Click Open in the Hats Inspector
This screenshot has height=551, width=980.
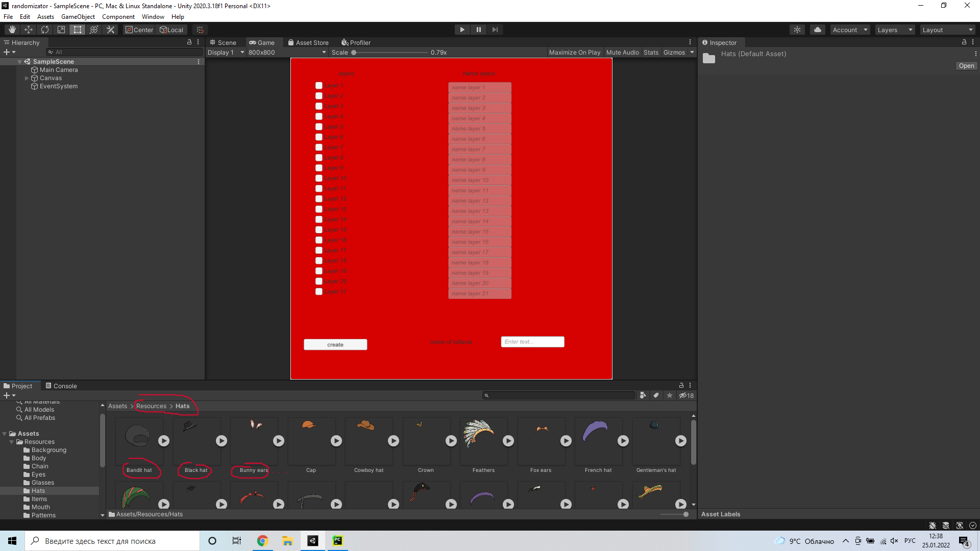966,66
